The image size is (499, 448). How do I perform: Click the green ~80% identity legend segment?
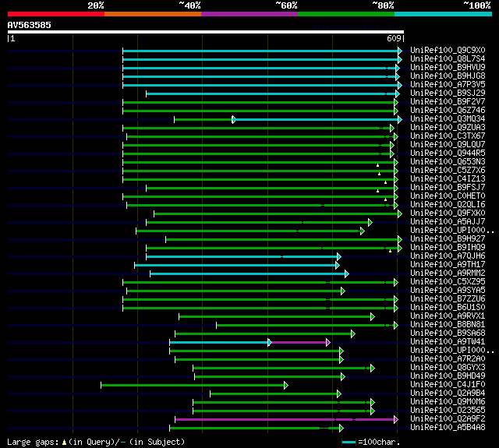(x=346, y=14)
